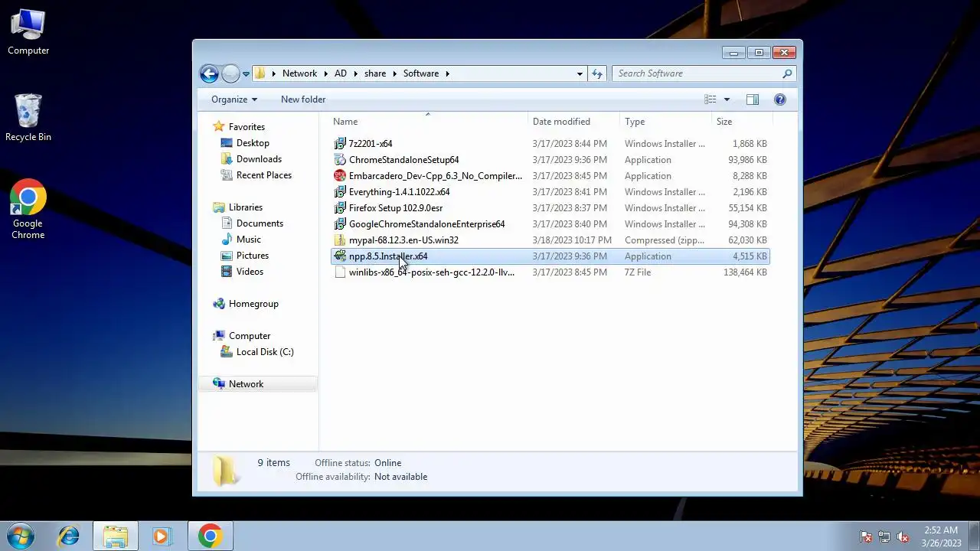This screenshot has width=980, height=551.
Task: Open Windows Media Player from the taskbar
Action: (x=162, y=536)
